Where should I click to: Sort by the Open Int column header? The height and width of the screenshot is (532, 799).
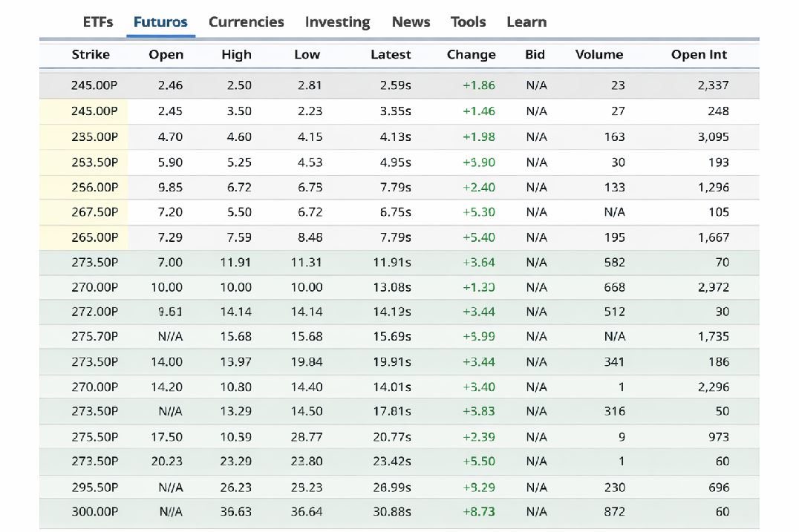(x=699, y=55)
